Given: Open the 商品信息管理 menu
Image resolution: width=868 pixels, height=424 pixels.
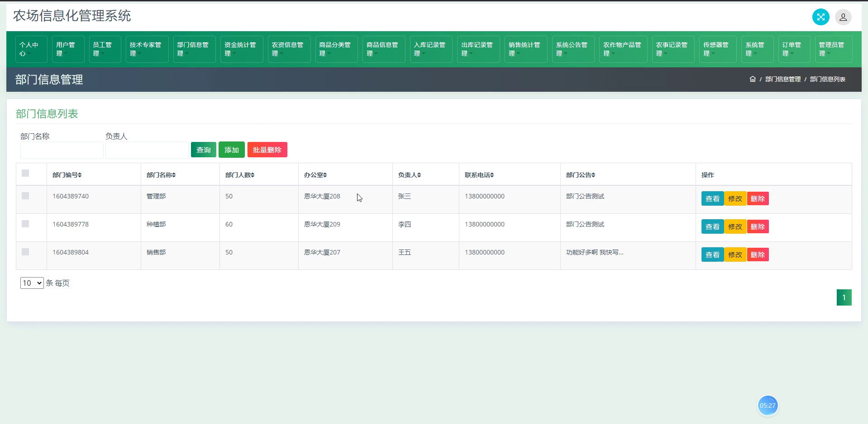Looking at the screenshot, I should pyautogui.click(x=384, y=49).
